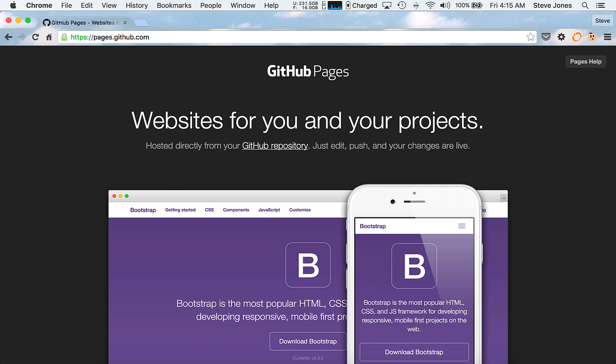Click the orange circle extension icon
The height and width of the screenshot is (364, 616).
point(576,37)
